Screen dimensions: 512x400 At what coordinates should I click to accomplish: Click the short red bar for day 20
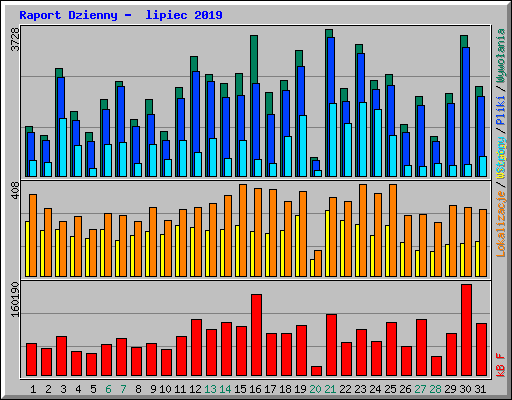pos(316,371)
